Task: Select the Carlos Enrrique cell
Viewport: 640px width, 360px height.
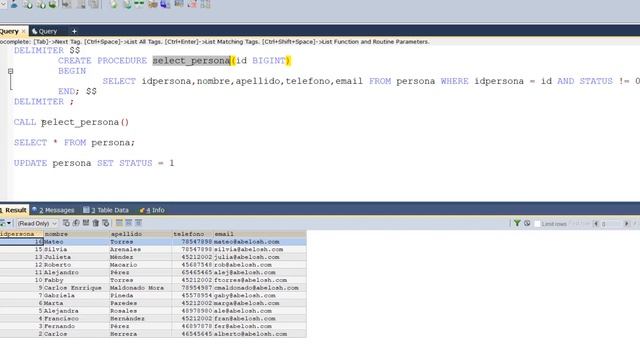Action: [x=76, y=288]
